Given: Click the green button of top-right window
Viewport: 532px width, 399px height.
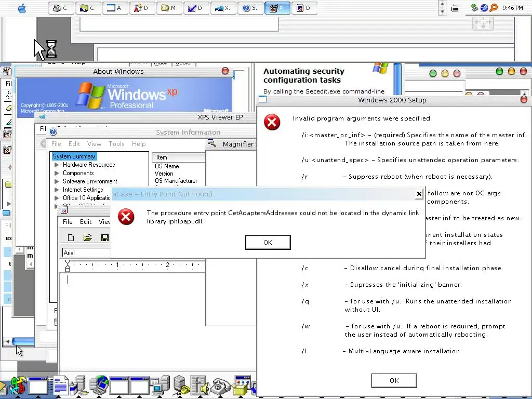Looking at the screenshot, I should point(499,71).
